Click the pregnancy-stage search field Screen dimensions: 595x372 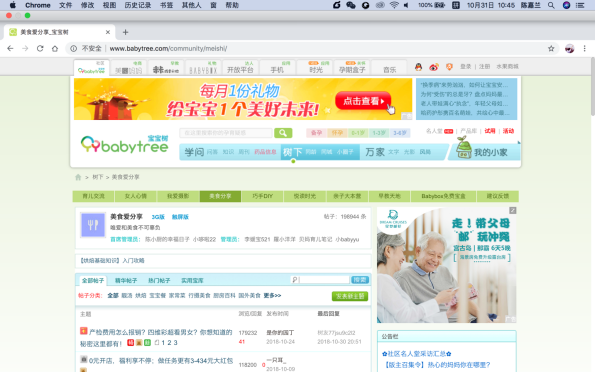tap(226, 133)
